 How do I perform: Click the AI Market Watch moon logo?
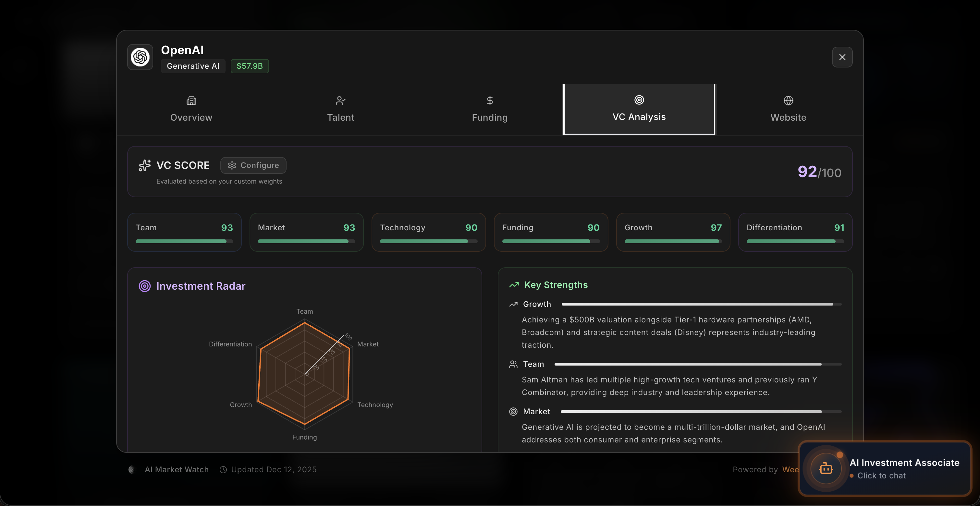tap(132, 469)
